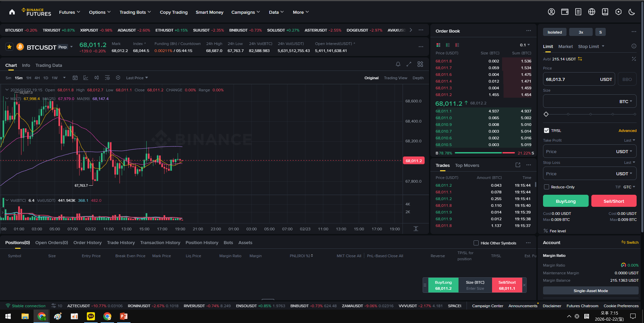Click the order size slider handle
Viewport: 644px width, 323px height.
tap(546, 114)
